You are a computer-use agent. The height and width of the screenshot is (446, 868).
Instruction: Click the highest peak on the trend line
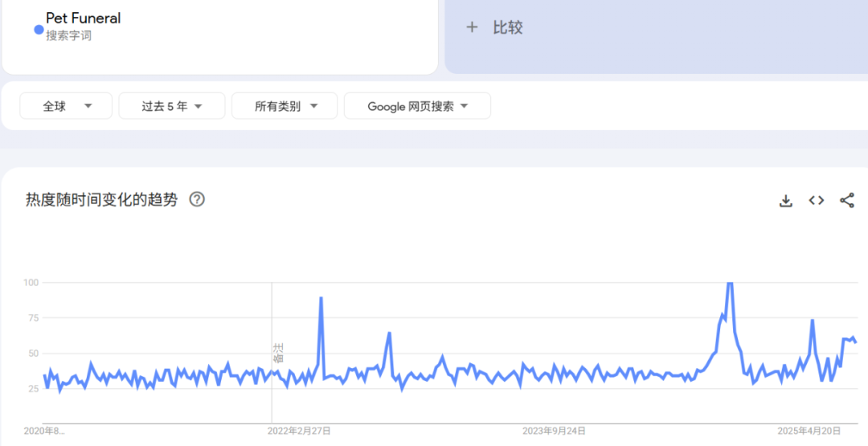click(x=730, y=284)
